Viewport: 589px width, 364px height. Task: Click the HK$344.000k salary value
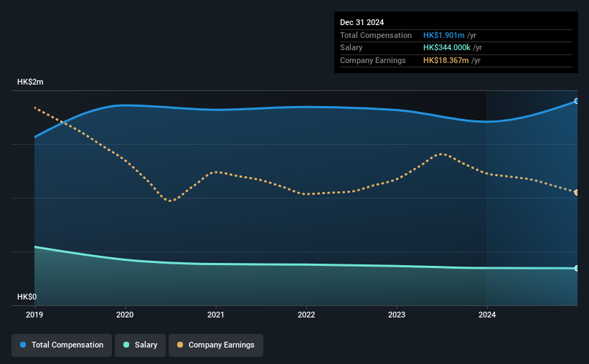(447, 48)
